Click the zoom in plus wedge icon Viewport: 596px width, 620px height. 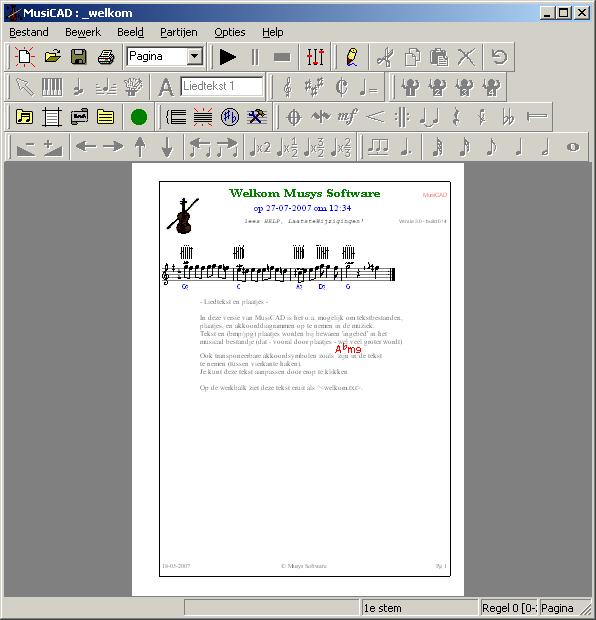tap(53, 147)
